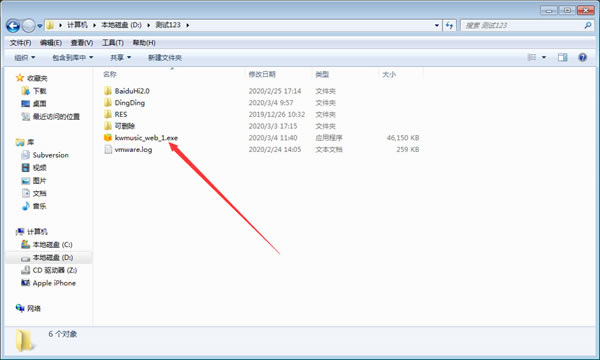The height and width of the screenshot is (360, 600).
Task: Open the recent pages dropdown beside Forward
Action: [40, 26]
